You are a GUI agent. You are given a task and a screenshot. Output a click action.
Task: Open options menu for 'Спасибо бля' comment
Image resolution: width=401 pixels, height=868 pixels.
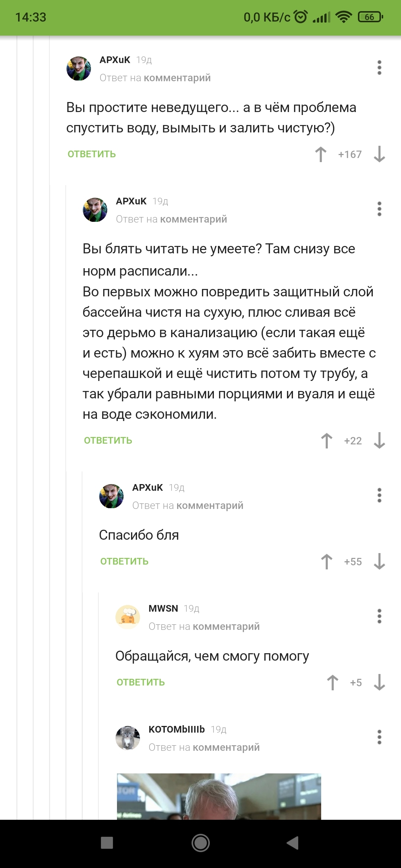pos(379,495)
